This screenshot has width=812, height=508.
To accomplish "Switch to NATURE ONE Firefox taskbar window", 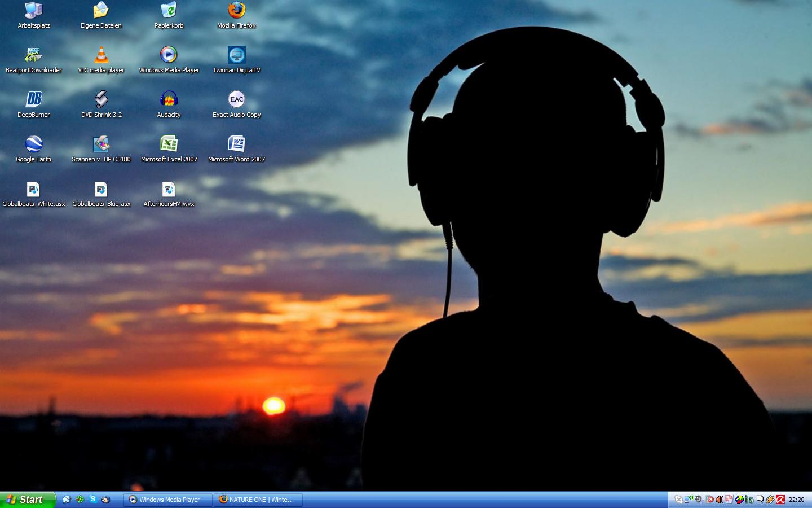I will pyautogui.click(x=258, y=500).
